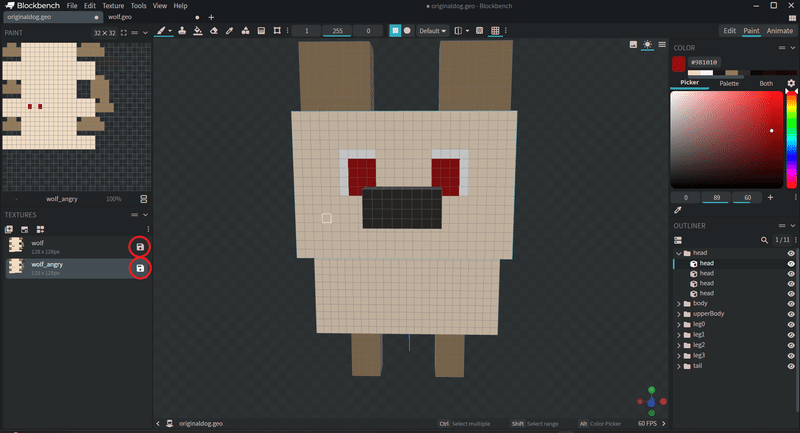Viewport: 800px width, 433px height.
Task: Switch to Animate mode
Action: pos(779,31)
